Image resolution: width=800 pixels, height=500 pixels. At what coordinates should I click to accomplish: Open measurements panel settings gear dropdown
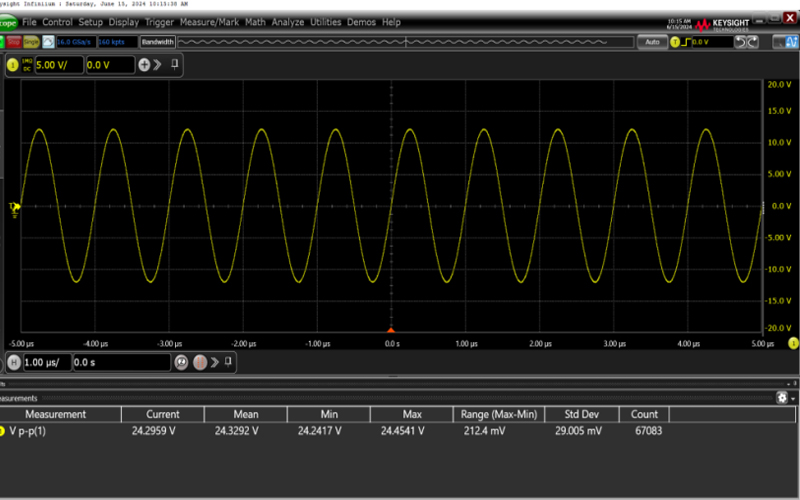point(785,397)
